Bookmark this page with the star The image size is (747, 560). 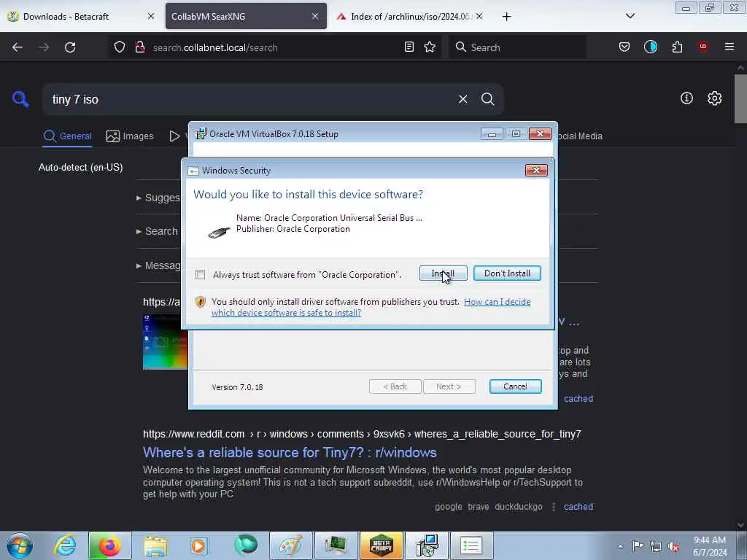430,47
